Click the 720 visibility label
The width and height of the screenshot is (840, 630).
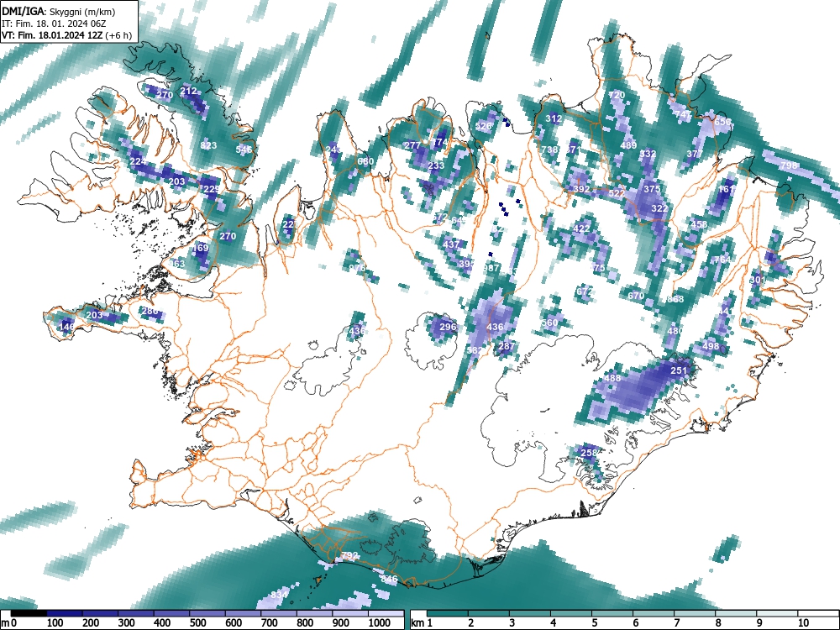[617, 96]
